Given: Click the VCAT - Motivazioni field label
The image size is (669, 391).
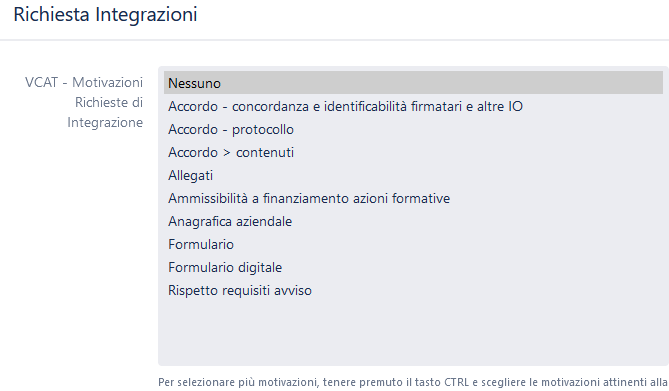Looking at the screenshot, I should (x=84, y=102).
